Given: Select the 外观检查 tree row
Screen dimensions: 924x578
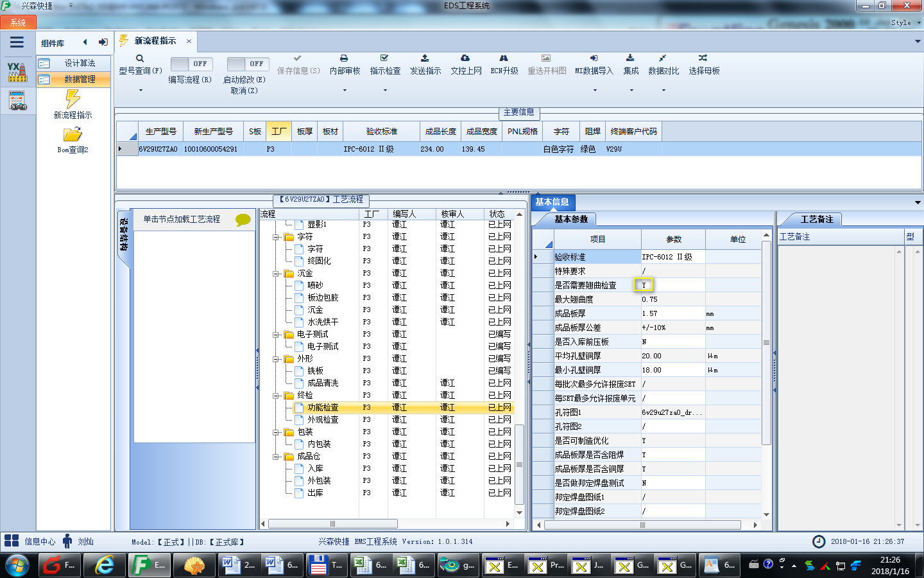Looking at the screenshot, I should point(386,419).
